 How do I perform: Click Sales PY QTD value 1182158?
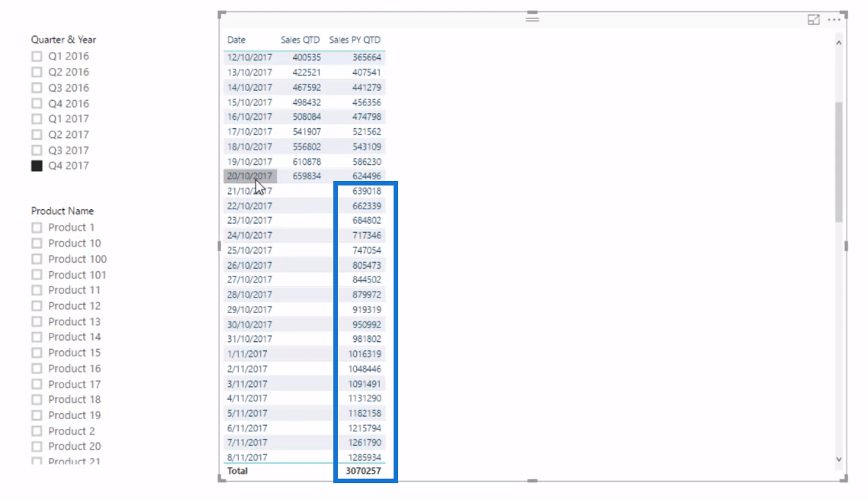pos(365,413)
